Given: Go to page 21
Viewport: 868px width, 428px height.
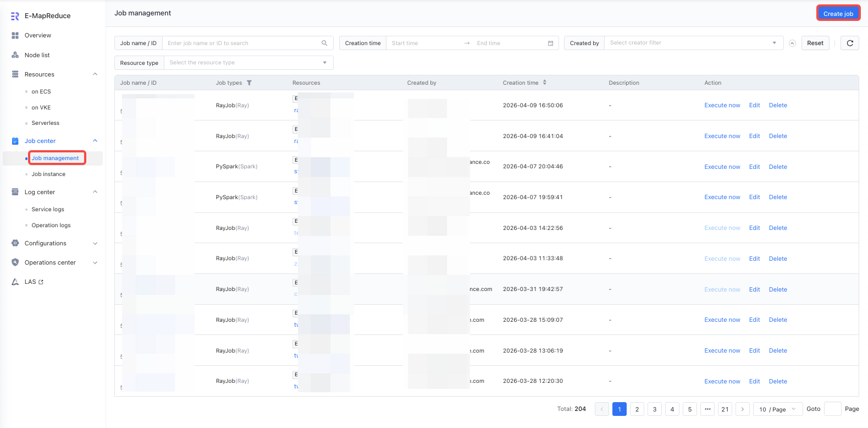Looking at the screenshot, I should click(x=725, y=409).
